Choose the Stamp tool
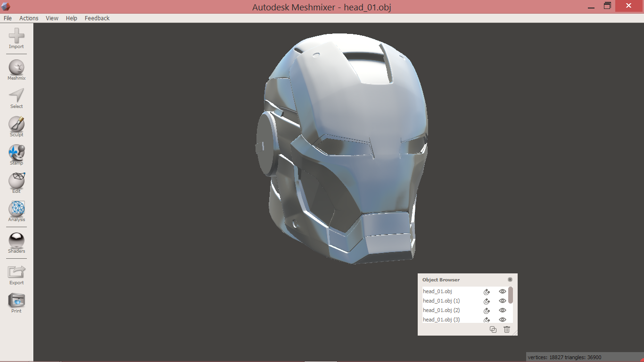Viewport: 644px width, 362px height. 17,155
